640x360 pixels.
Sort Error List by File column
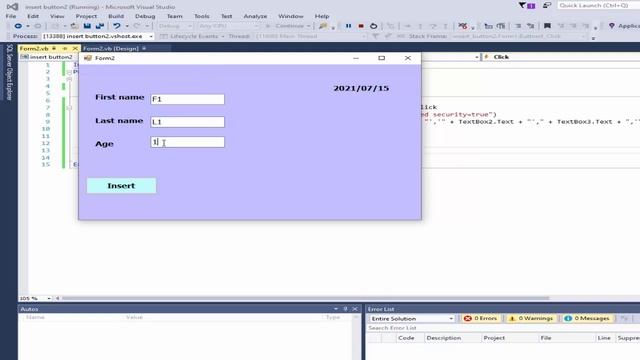tap(546, 338)
